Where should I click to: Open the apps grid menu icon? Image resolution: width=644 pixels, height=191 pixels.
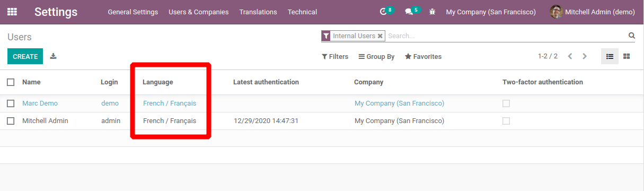(x=12, y=12)
